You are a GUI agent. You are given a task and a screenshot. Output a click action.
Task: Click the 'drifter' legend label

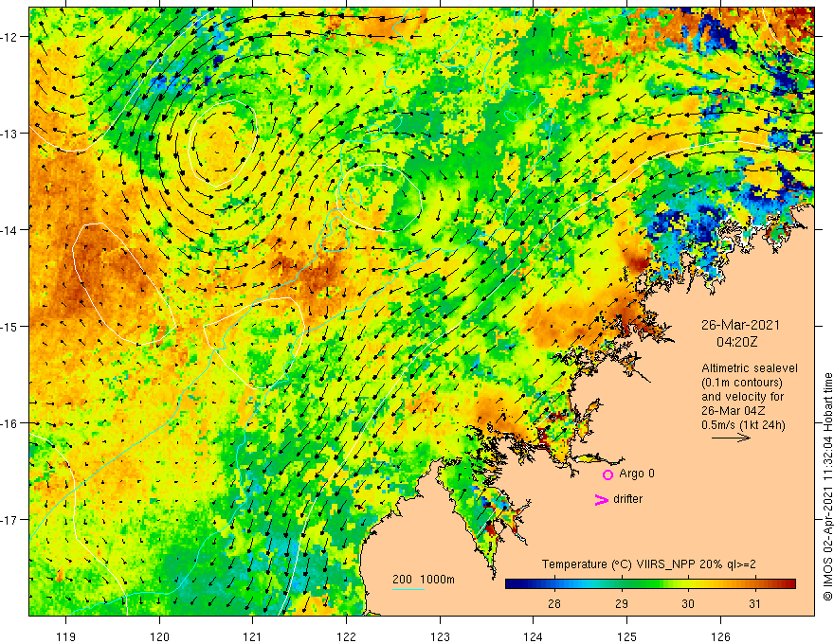pos(627,499)
